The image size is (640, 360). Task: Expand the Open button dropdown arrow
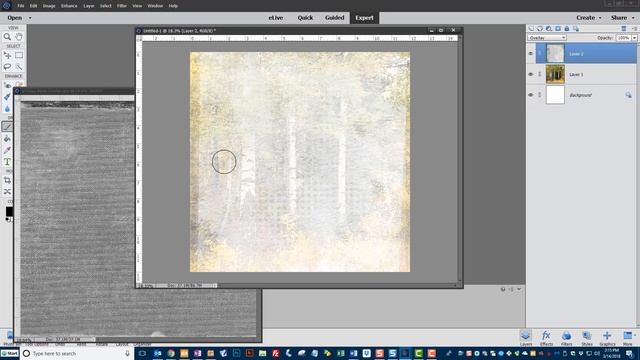click(x=30, y=18)
